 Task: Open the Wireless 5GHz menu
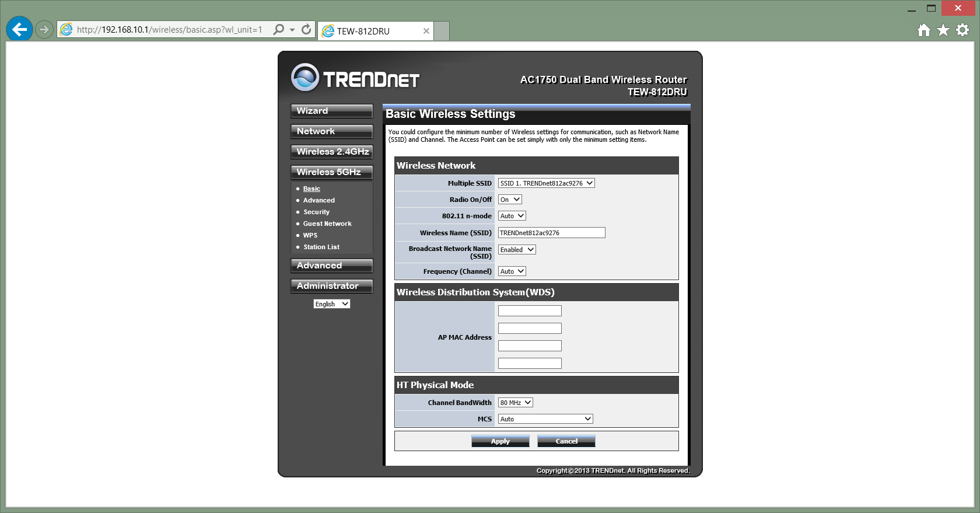pyautogui.click(x=331, y=172)
